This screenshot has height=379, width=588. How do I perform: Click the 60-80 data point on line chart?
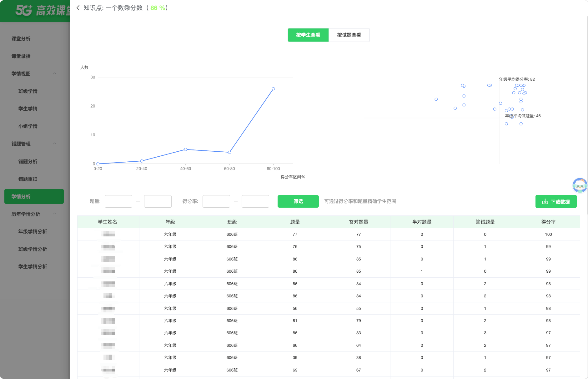[229, 152]
